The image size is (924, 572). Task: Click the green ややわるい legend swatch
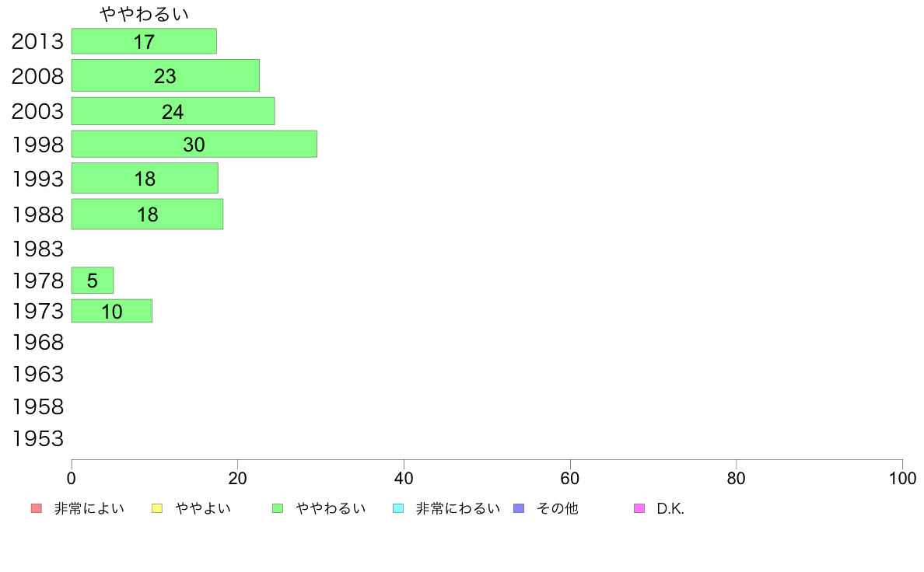[278, 508]
